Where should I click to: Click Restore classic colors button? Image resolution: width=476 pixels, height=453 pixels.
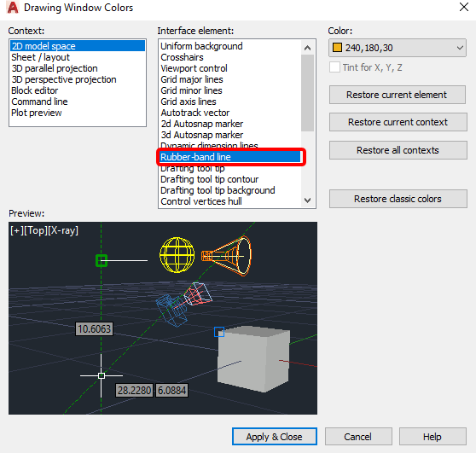click(x=398, y=199)
